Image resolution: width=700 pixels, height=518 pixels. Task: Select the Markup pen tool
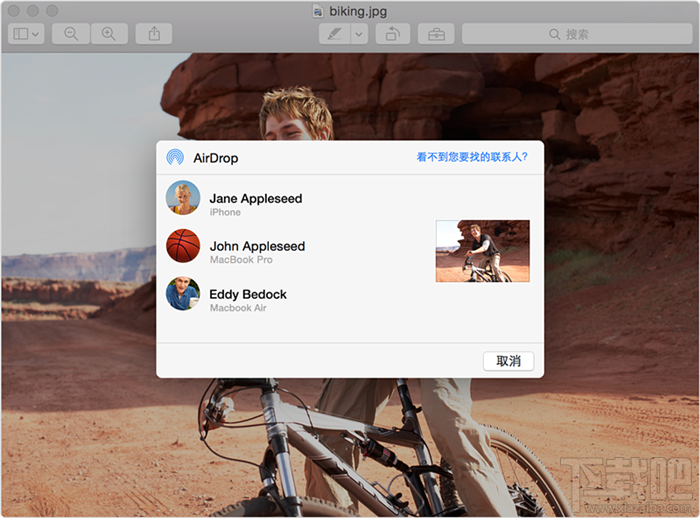tap(335, 34)
